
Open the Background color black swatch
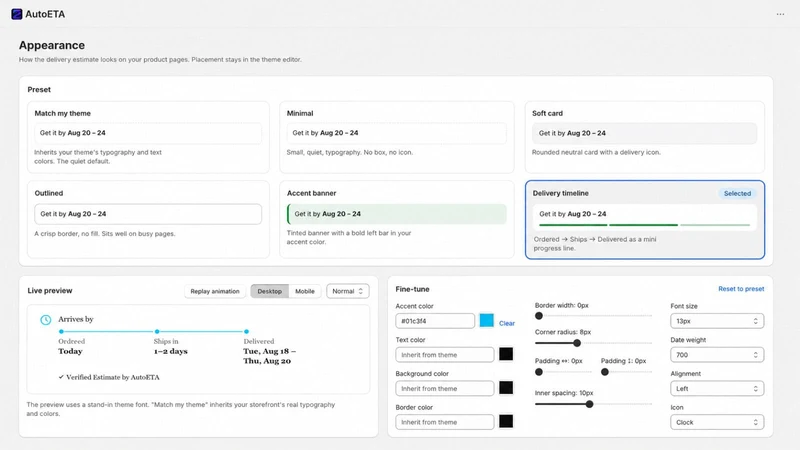click(x=506, y=388)
